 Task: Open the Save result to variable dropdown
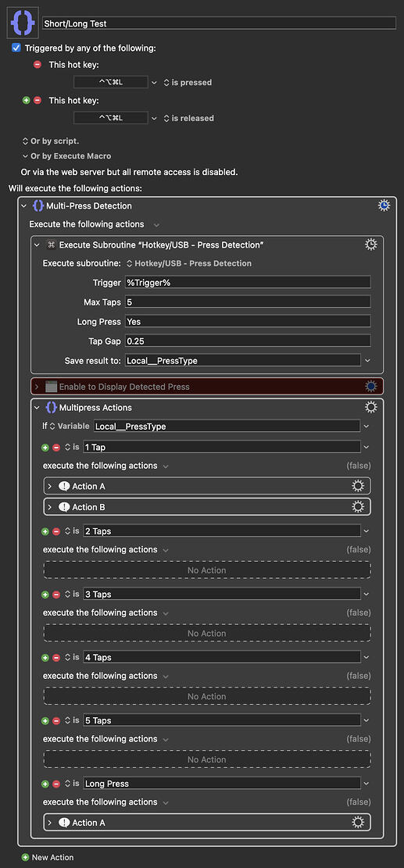coord(367,360)
